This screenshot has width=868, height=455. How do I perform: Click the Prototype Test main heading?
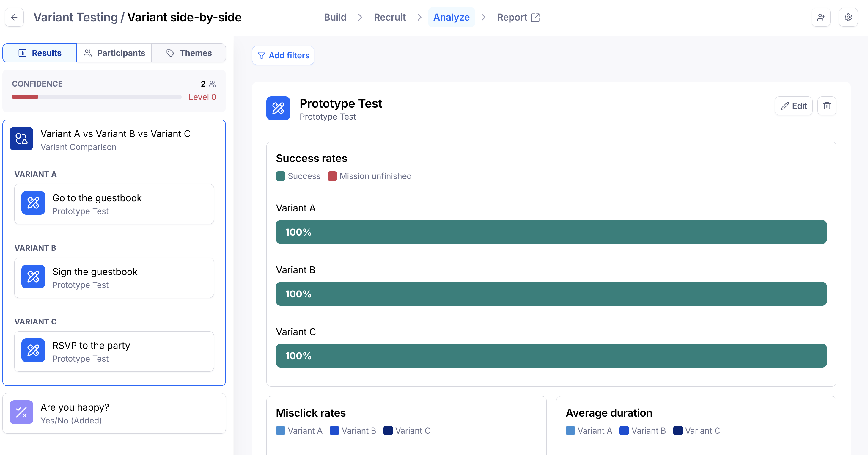coord(341,103)
